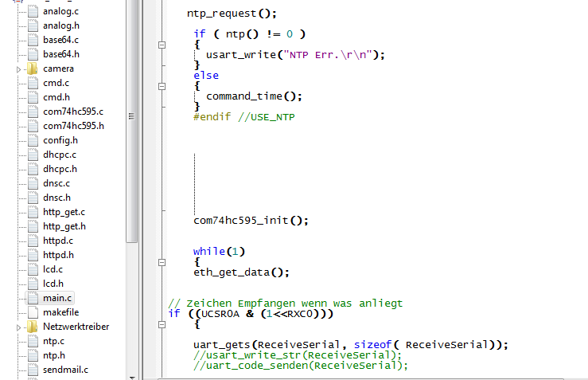Image resolution: width=588 pixels, height=380 pixels.
Task: Open analog.h file icon
Action: click(x=33, y=26)
